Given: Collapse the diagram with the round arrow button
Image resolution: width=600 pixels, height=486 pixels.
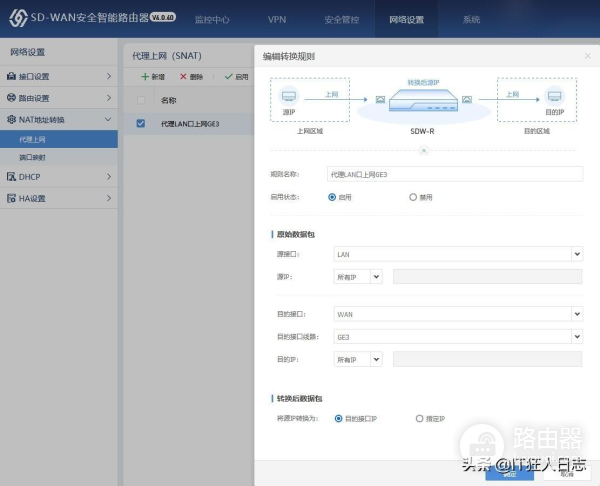Looking at the screenshot, I should (423, 151).
